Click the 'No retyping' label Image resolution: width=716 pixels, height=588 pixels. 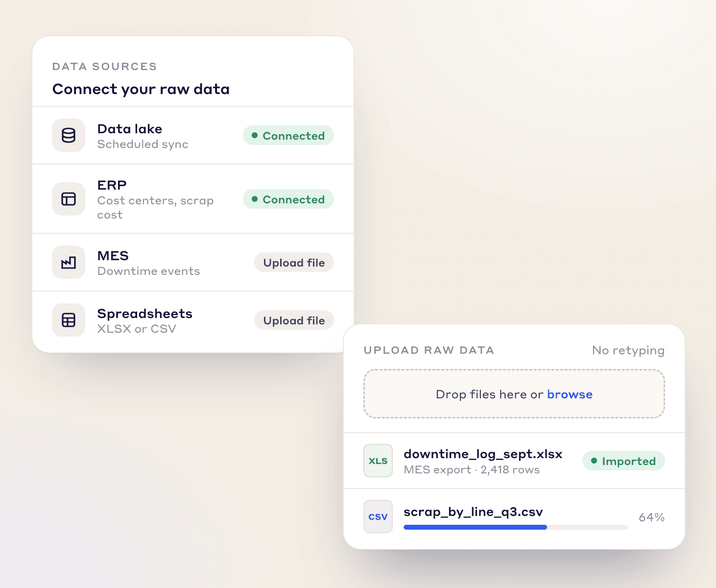(628, 350)
